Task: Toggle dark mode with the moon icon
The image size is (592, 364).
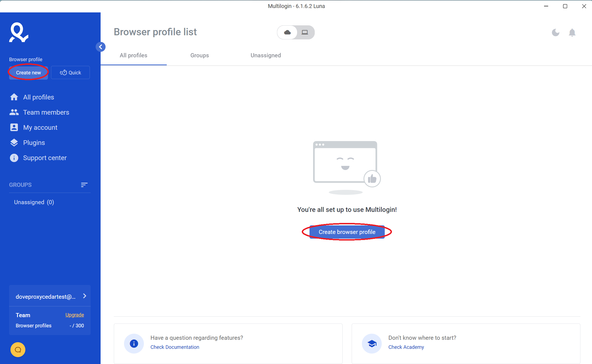Action: pos(556,33)
